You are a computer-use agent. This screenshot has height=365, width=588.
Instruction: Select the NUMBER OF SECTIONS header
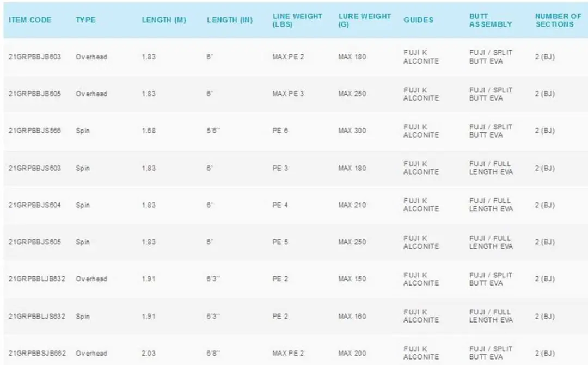[558, 20]
